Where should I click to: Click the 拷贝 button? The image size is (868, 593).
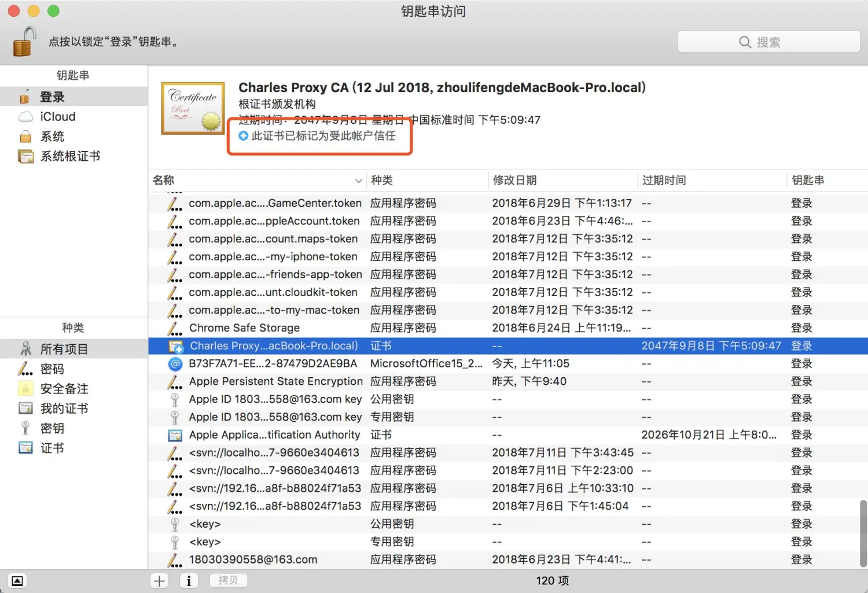[x=228, y=580]
